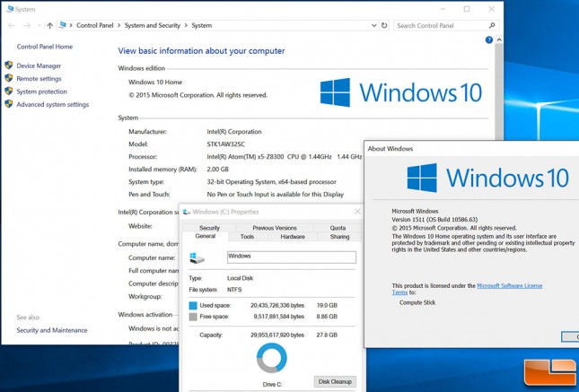Click the Windows 10 logo in System window
The image size is (579, 392).
(401, 92)
